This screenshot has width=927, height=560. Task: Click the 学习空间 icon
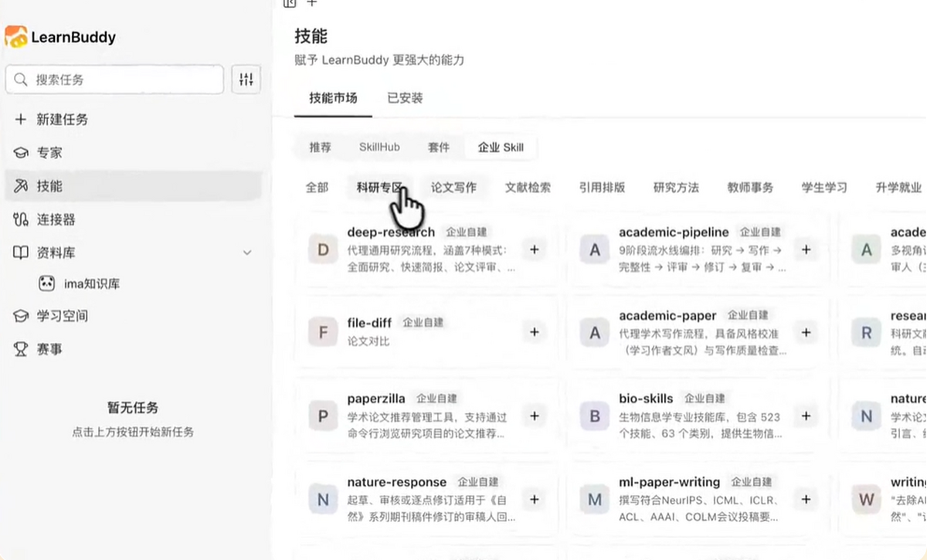(x=21, y=316)
